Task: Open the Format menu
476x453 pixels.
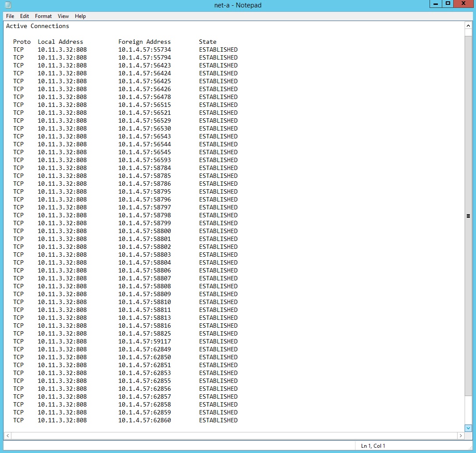Action: point(43,16)
